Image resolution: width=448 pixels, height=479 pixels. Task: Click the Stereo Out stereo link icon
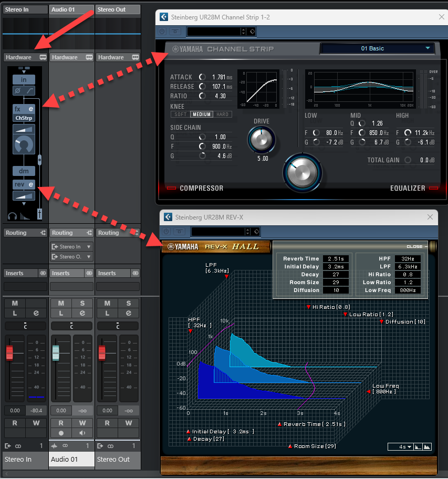[x=110, y=446]
